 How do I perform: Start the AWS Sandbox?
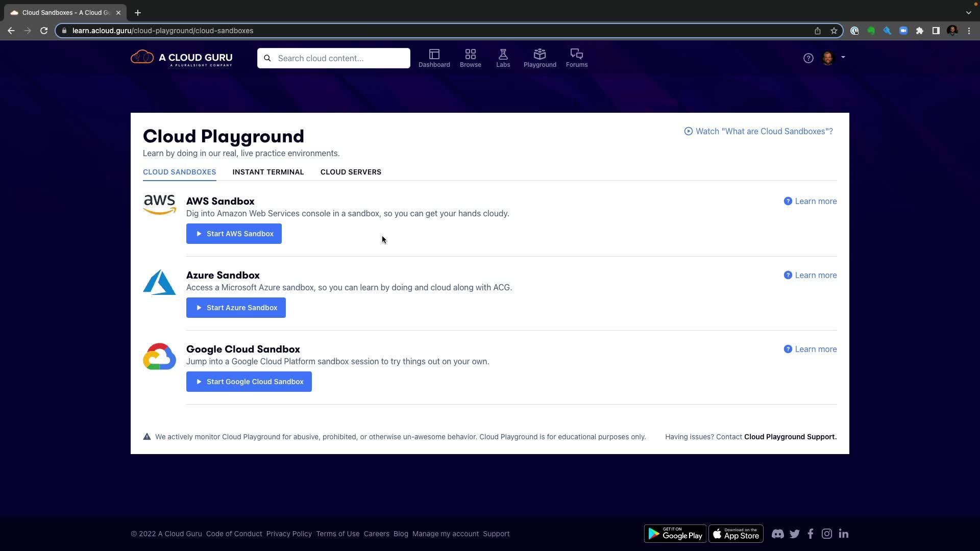234,234
